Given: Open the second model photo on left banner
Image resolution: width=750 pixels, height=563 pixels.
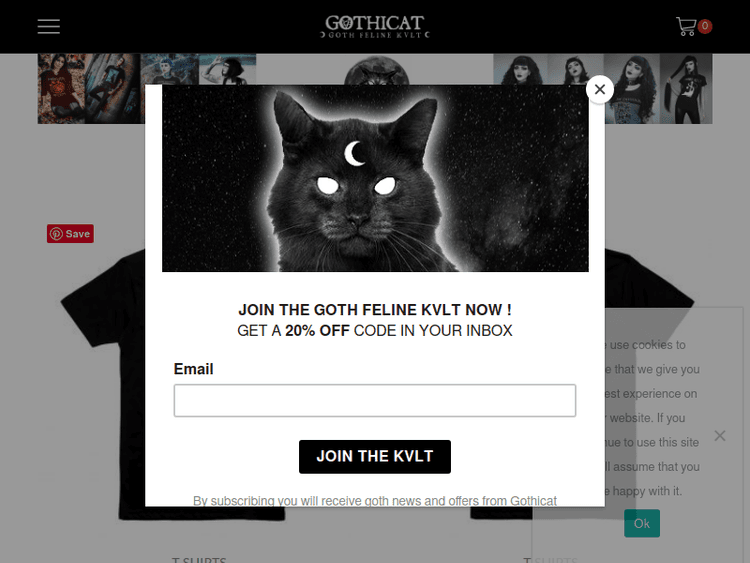Looking at the screenshot, I should click(x=113, y=88).
